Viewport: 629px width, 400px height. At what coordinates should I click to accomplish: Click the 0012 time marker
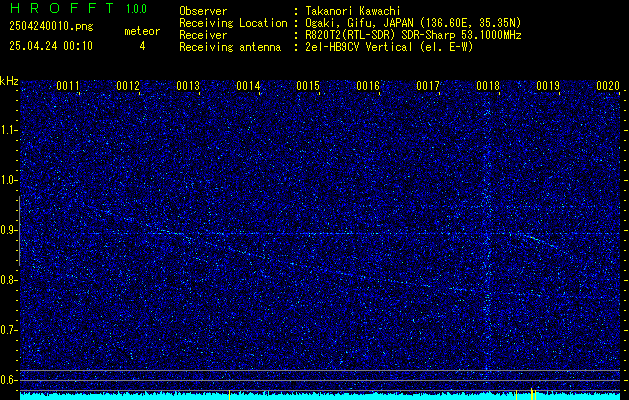128,86
